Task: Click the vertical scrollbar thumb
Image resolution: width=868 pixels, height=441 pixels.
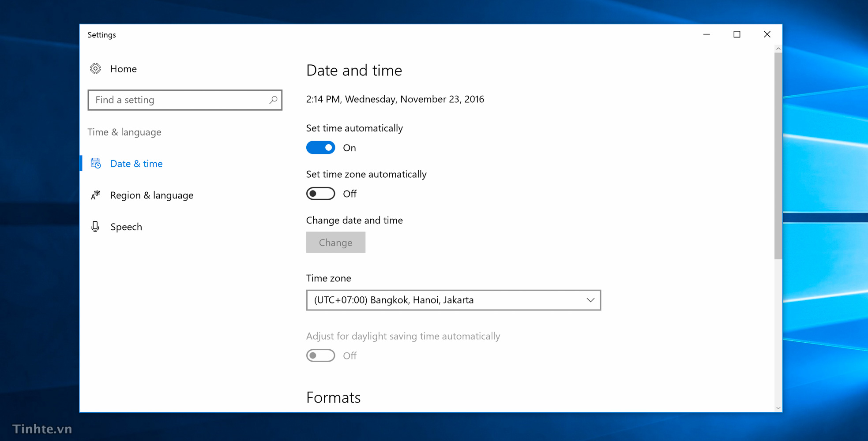Action: (x=778, y=156)
